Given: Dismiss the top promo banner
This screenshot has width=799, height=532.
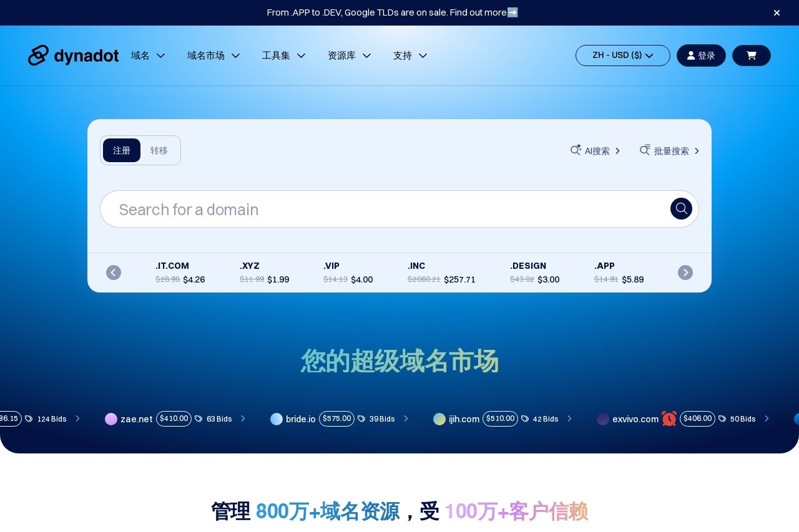Looking at the screenshot, I should click(x=777, y=12).
